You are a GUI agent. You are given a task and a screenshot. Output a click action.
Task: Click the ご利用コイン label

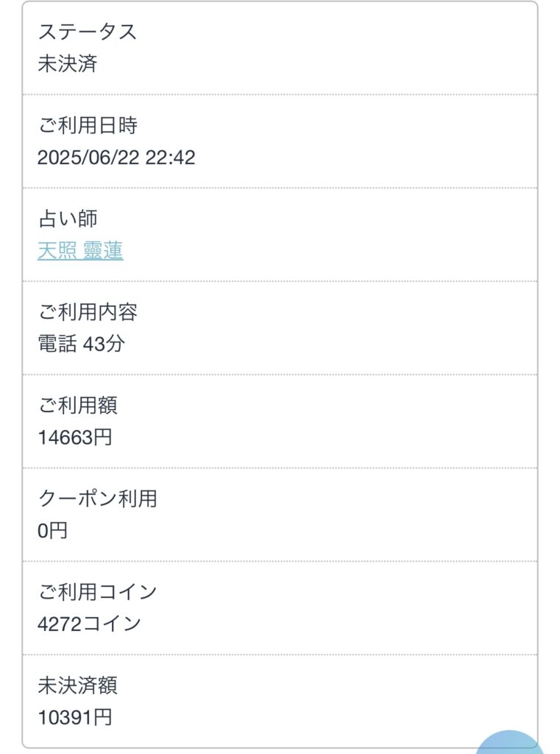pos(97,592)
